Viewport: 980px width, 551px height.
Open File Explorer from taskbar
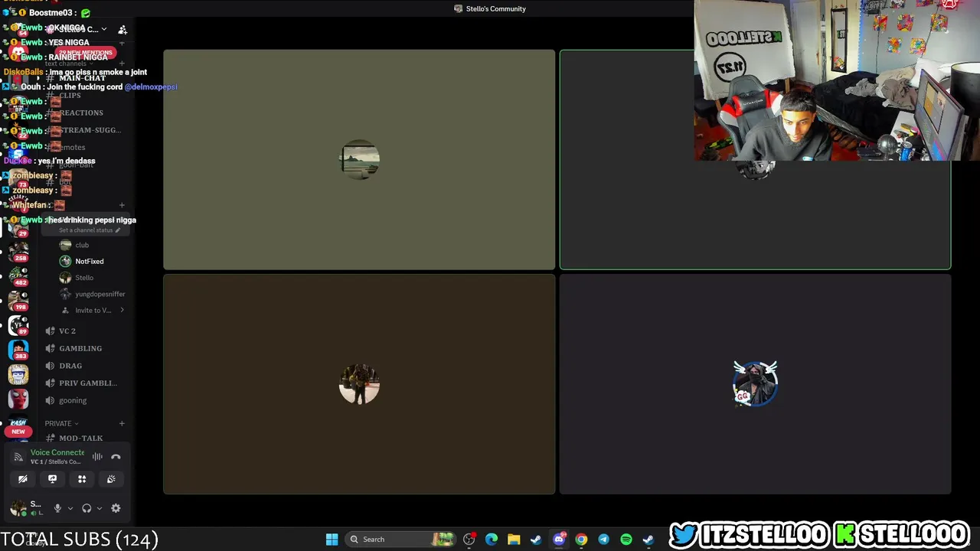coord(514,540)
